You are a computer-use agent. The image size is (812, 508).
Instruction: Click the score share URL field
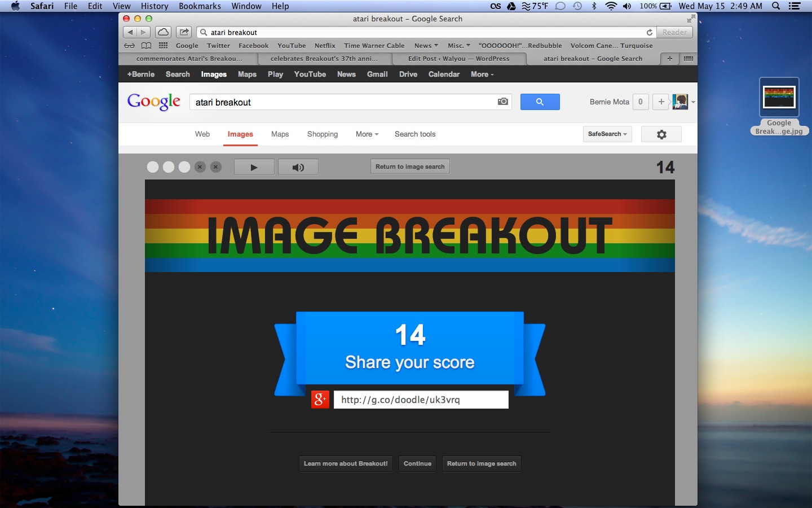coord(421,400)
